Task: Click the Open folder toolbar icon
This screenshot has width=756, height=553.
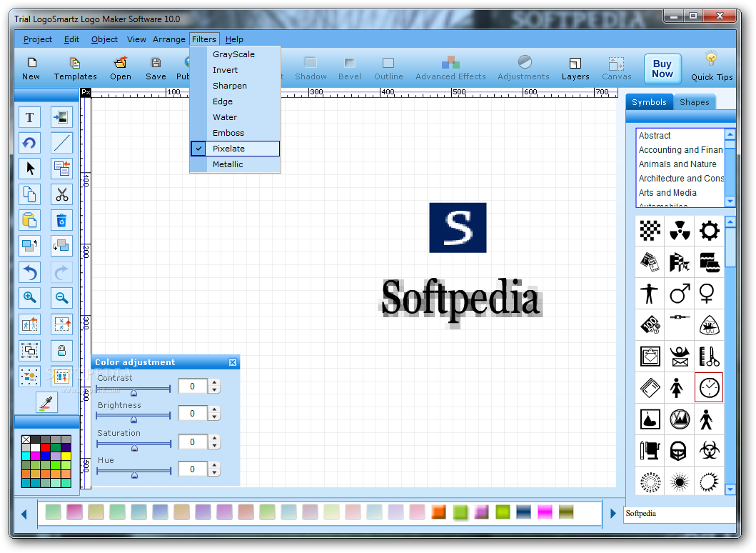Action: point(121,68)
